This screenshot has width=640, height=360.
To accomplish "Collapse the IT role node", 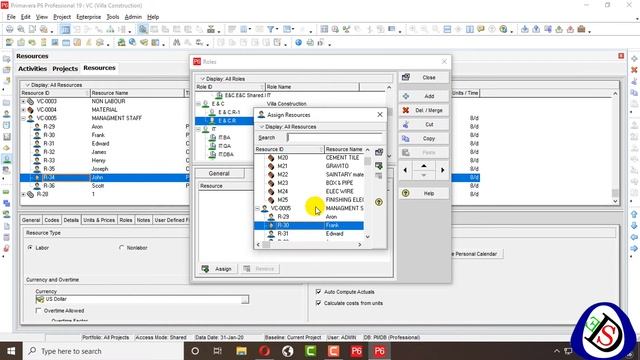I will pyautogui.click(x=199, y=129).
